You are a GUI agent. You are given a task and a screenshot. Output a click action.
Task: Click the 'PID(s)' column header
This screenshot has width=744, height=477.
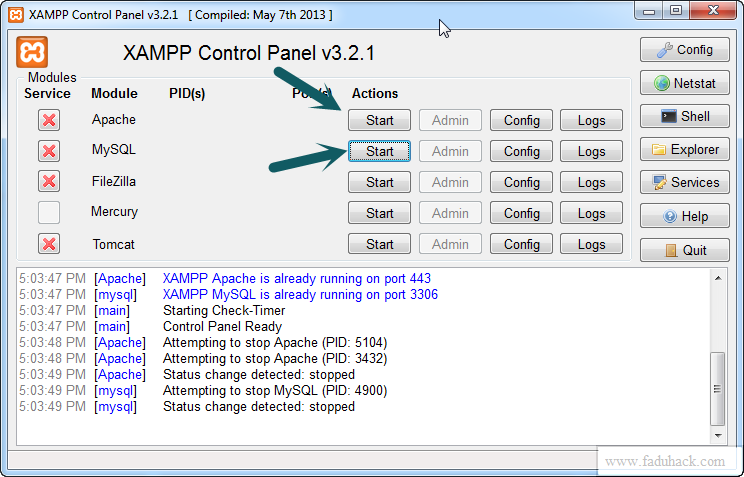[x=187, y=94]
